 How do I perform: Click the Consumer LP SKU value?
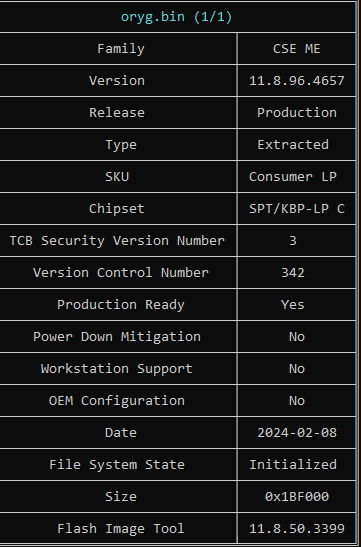(x=293, y=177)
